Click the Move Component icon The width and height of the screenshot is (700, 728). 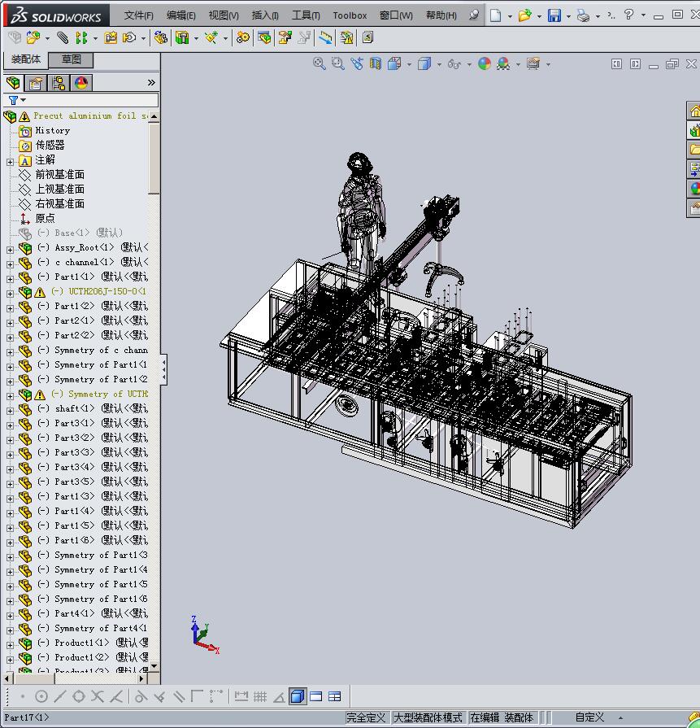(x=129, y=37)
